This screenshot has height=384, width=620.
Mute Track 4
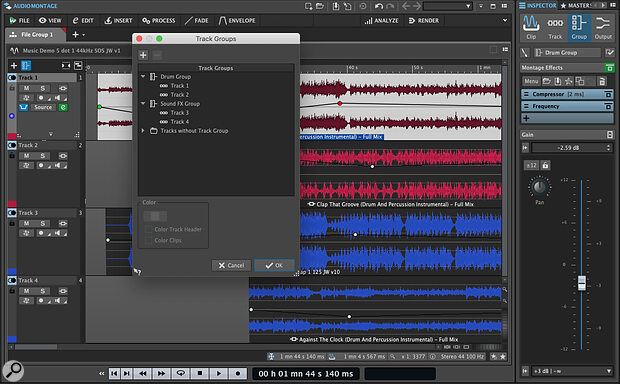tap(26, 291)
